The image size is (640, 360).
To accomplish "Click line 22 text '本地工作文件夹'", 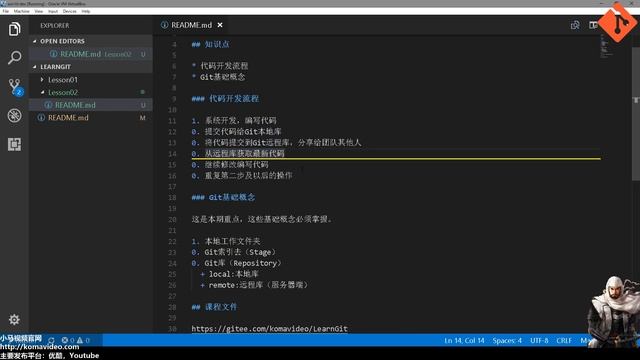I will [x=232, y=241].
